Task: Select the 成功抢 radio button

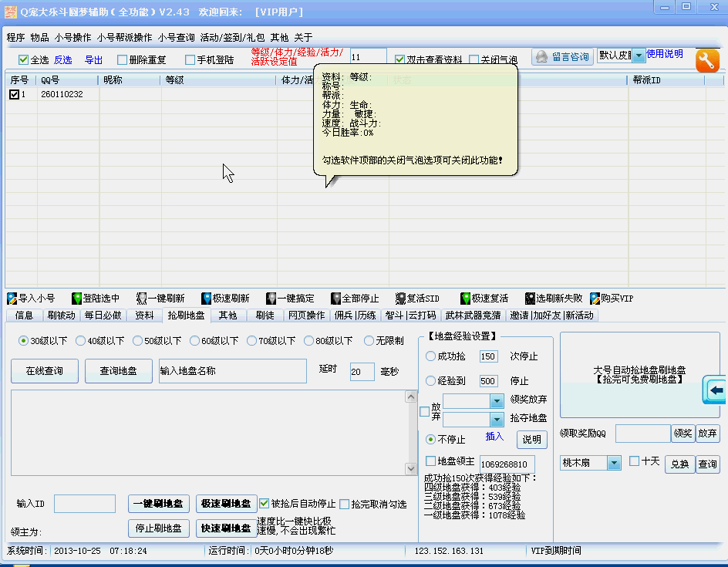Action: tap(430, 356)
